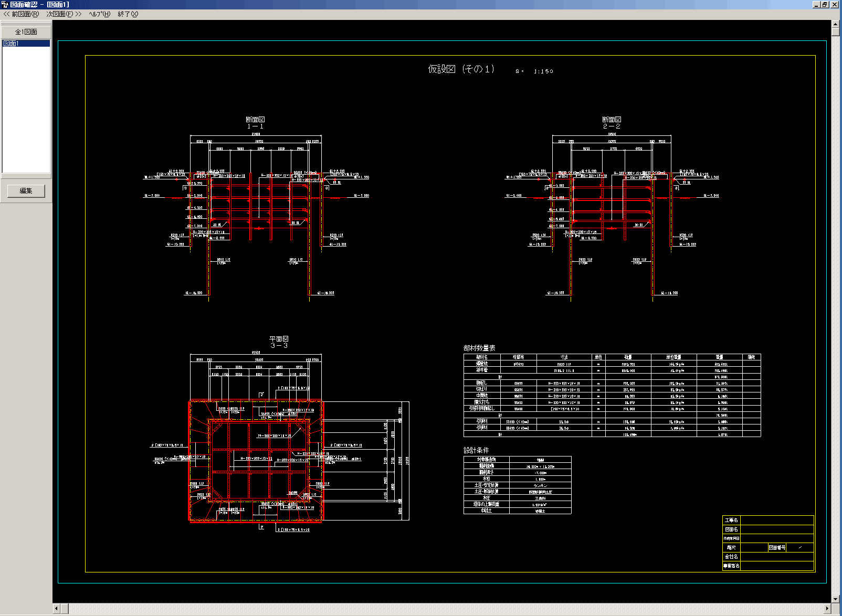Click the 部材数量表 table heading

coord(479,348)
